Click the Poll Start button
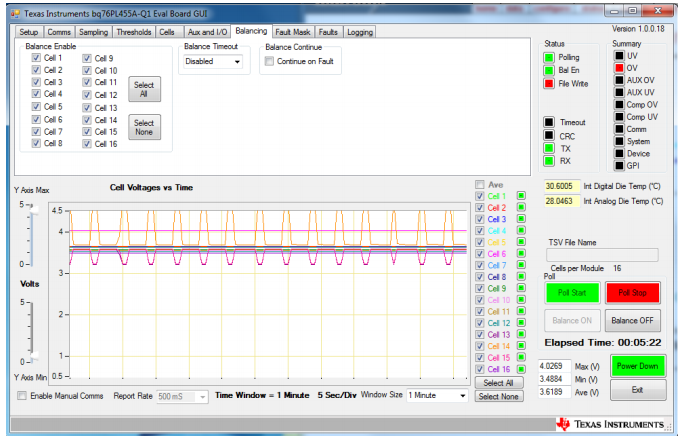This screenshot has width=682, height=438. click(x=572, y=293)
